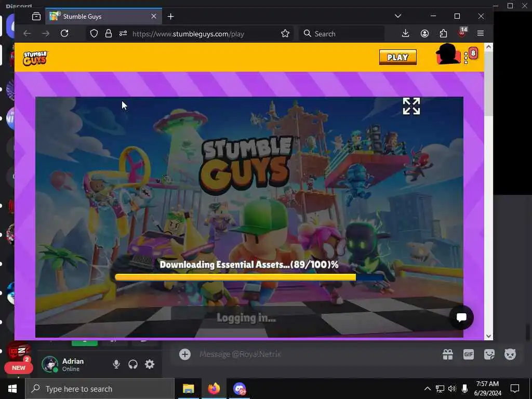This screenshot has height=399, width=532.
Task: View site security lock information
Action: 108,33
